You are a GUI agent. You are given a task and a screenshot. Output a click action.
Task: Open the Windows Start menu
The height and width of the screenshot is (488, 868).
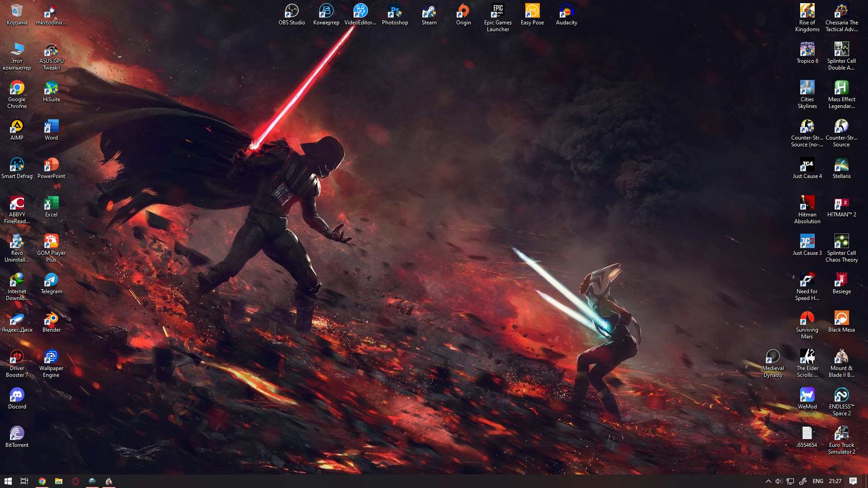(x=8, y=481)
